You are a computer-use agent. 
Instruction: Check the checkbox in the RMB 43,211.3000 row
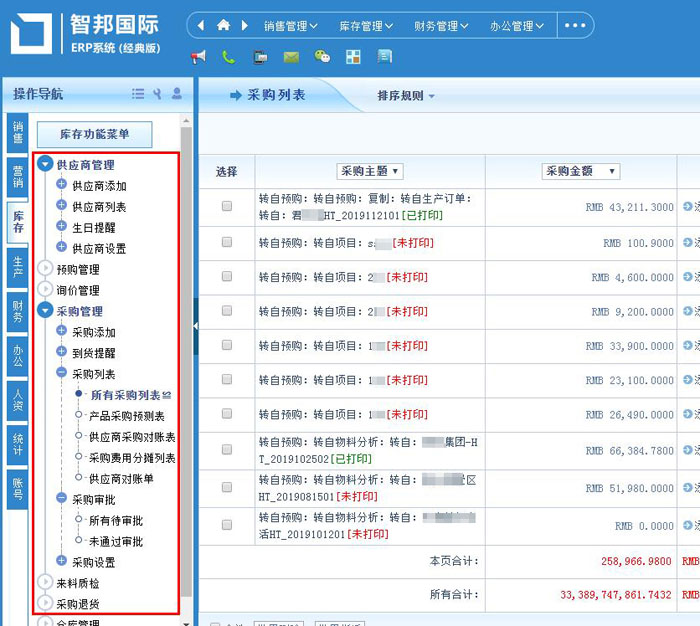click(x=227, y=206)
